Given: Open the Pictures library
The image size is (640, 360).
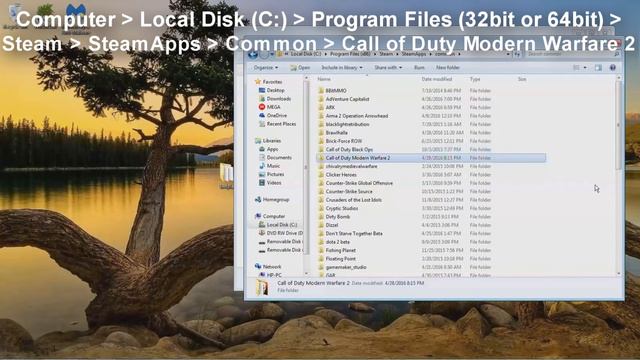Looking at the screenshot, I should click(x=272, y=174).
